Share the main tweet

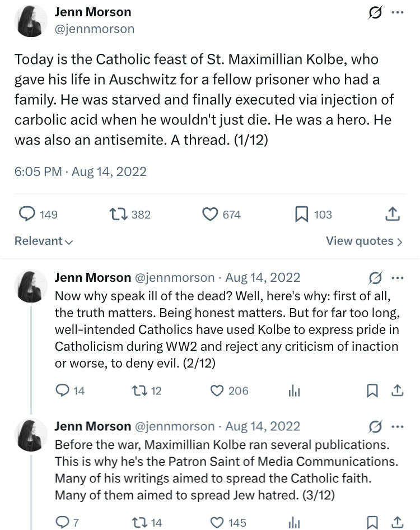(x=393, y=214)
